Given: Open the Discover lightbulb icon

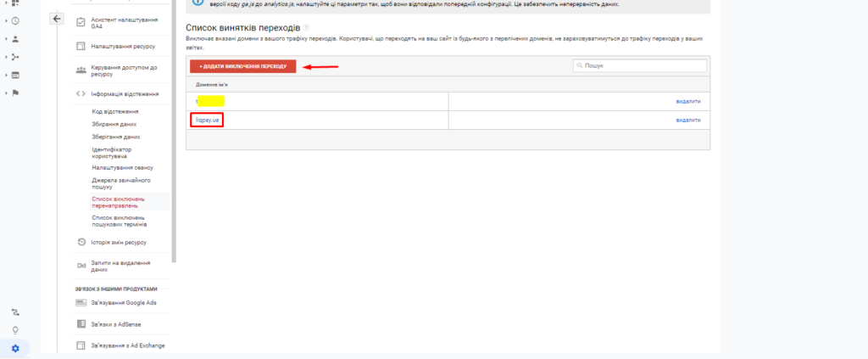Looking at the screenshot, I should (15, 330).
